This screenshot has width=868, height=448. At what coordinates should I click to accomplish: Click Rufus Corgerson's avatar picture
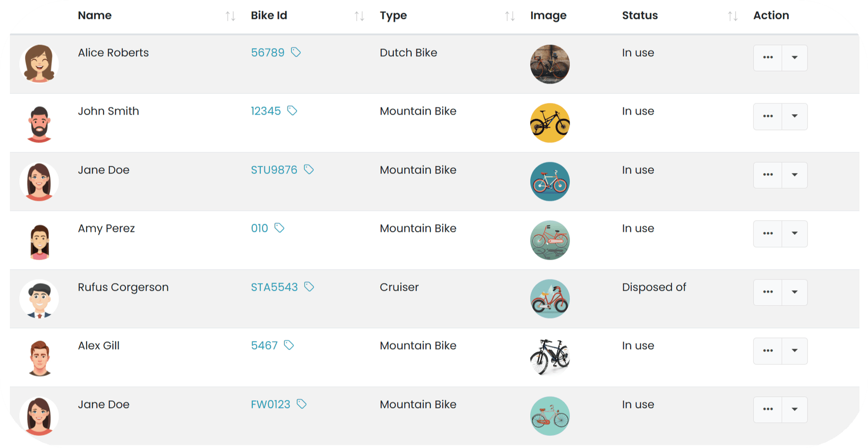tap(39, 299)
